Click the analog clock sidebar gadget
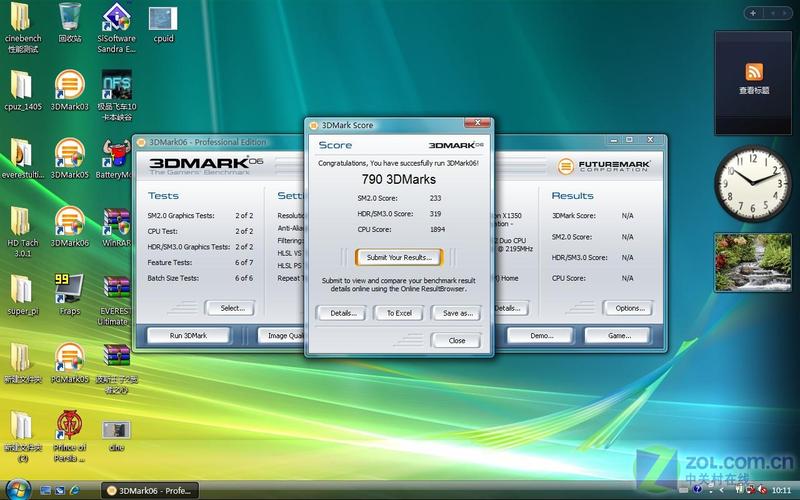This screenshot has width=800, height=500. tap(753, 184)
